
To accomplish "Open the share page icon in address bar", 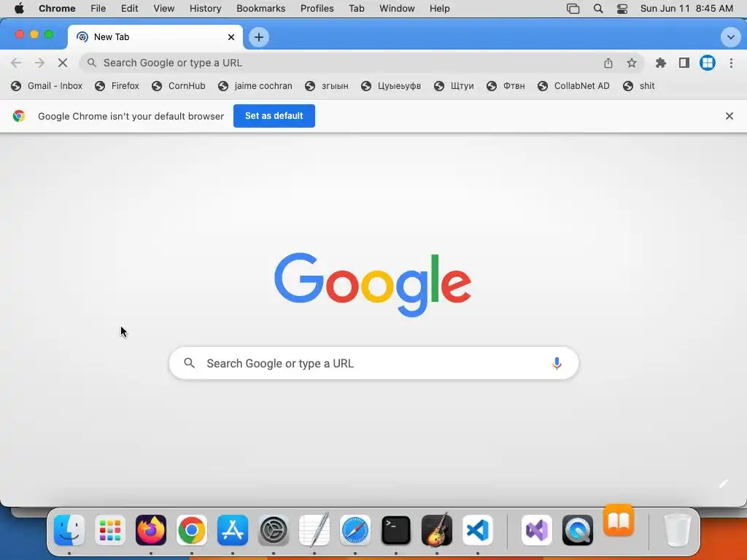I will 608,63.
